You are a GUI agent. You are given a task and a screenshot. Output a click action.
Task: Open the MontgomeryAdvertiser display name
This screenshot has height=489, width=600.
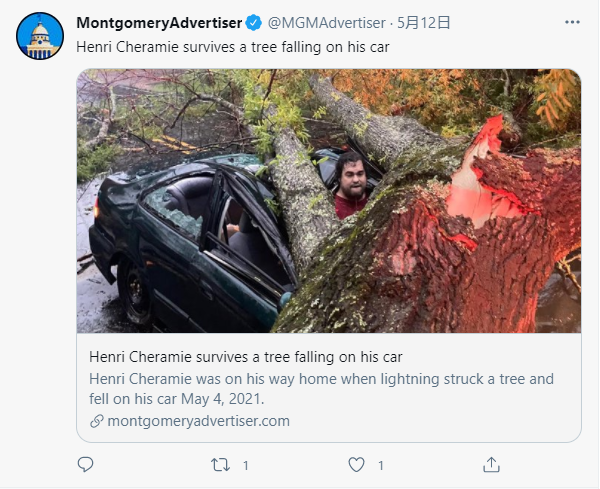[159, 23]
